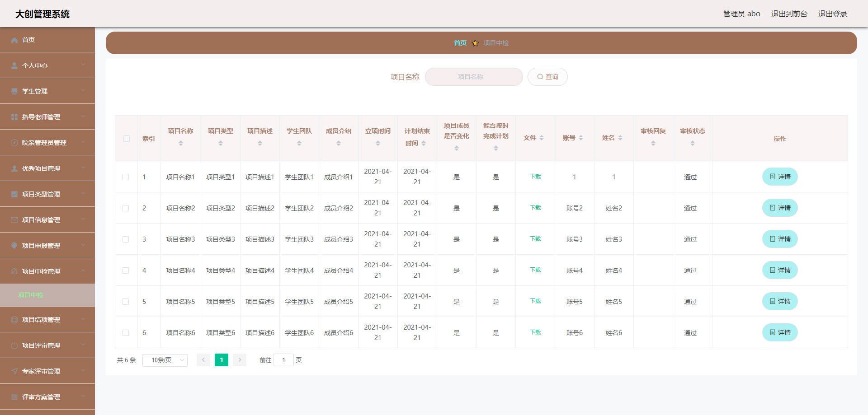This screenshot has height=415, width=868.
Task: Click the list icon for 评审方案管理
Action: coord(14,397)
